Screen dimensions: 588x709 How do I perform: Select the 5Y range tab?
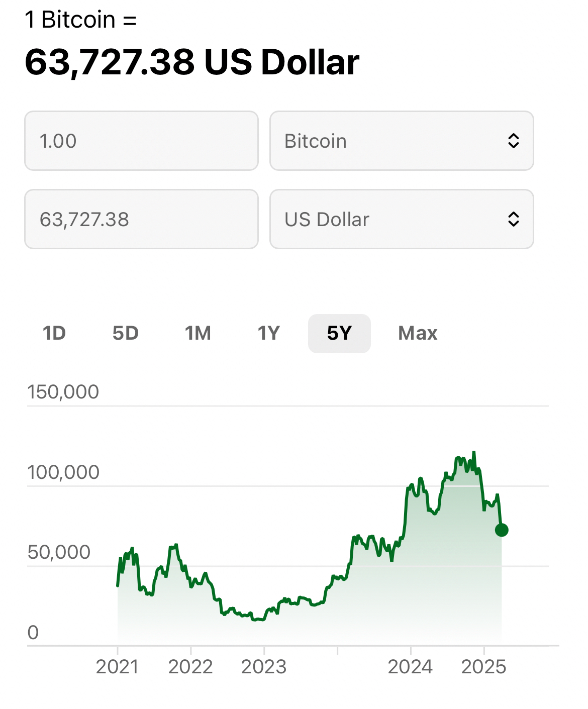(339, 334)
